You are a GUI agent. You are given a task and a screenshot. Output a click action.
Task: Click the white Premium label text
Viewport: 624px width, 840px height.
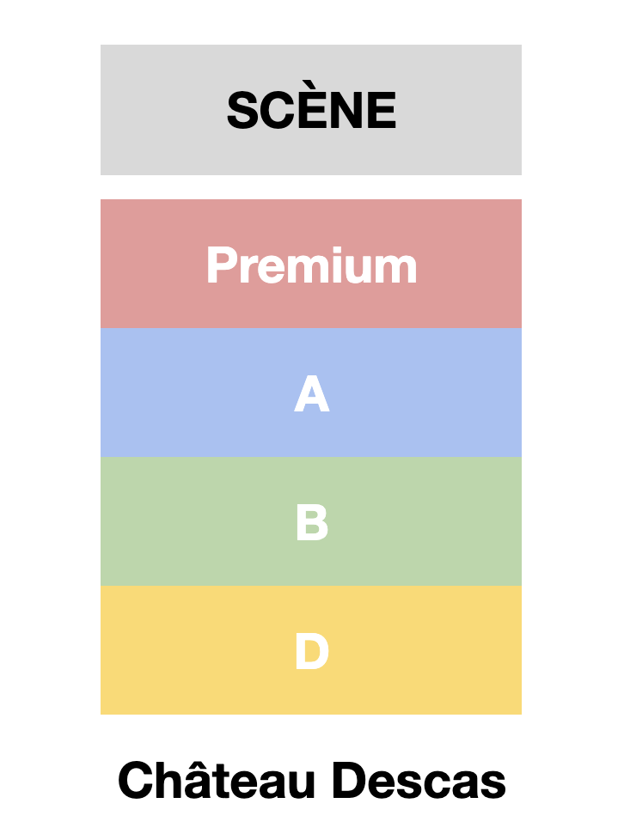pos(311,265)
